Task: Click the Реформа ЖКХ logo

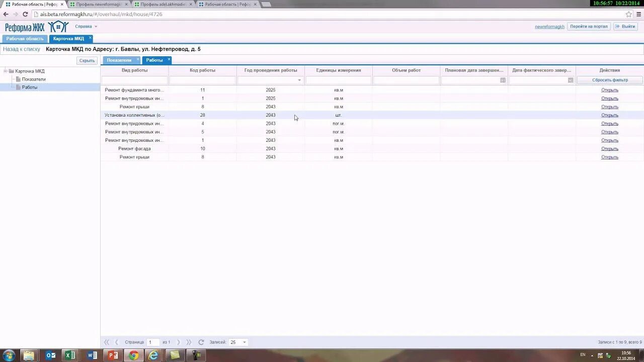Action: pos(37,27)
